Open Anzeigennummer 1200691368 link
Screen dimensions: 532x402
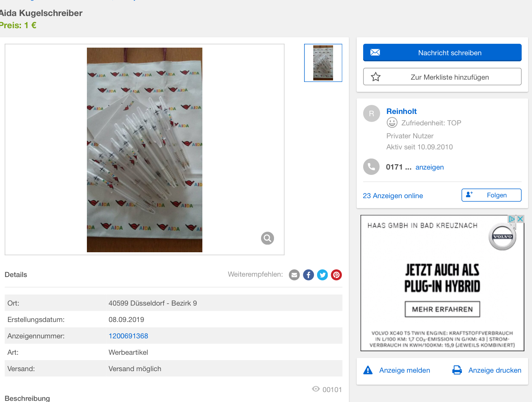(128, 336)
